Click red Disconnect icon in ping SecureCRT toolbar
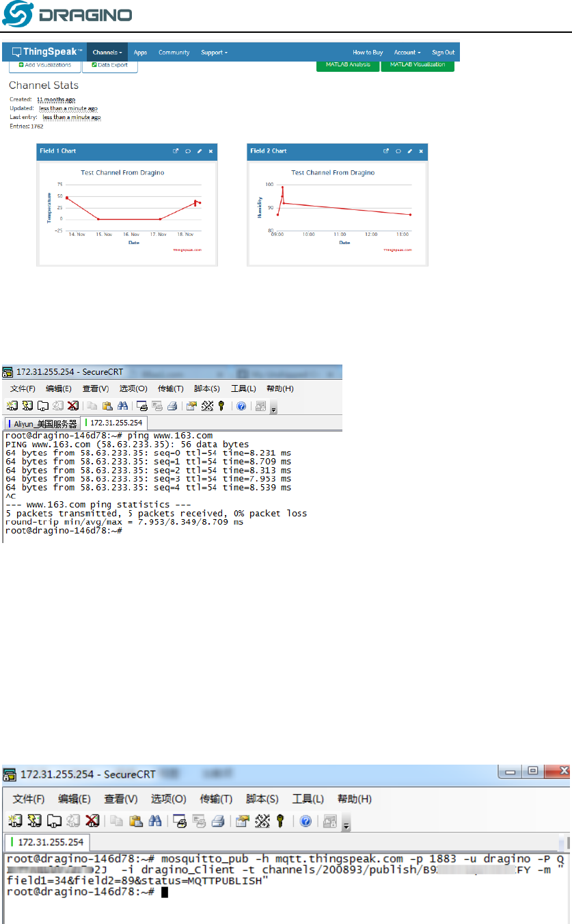This screenshot has width=572, height=924. tap(72, 406)
